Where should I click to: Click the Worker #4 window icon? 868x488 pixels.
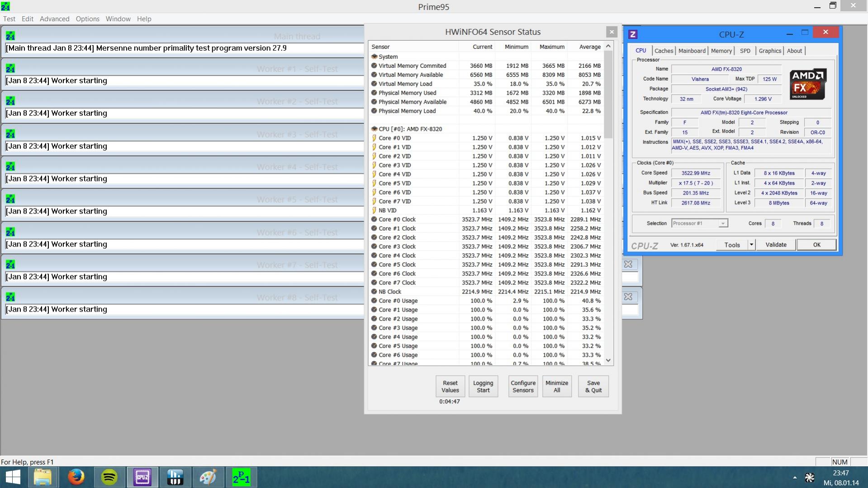click(x=10, y=166)
